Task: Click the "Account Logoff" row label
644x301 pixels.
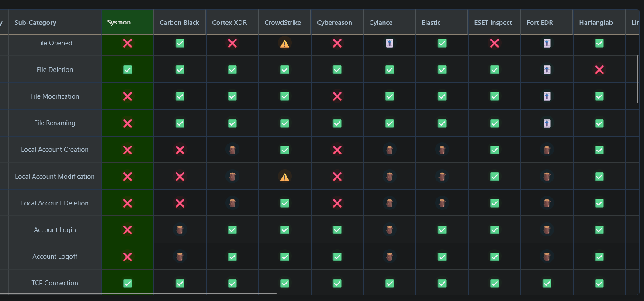Action: click(55, 257)
